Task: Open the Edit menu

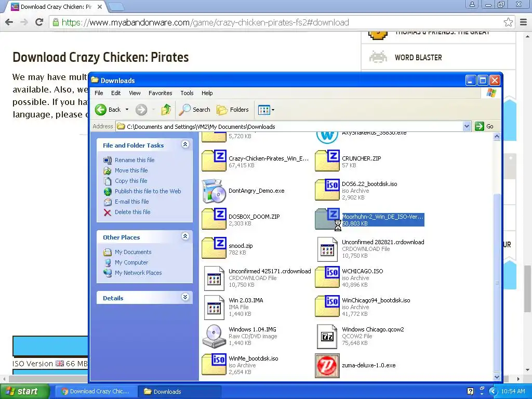Action: 116,93
